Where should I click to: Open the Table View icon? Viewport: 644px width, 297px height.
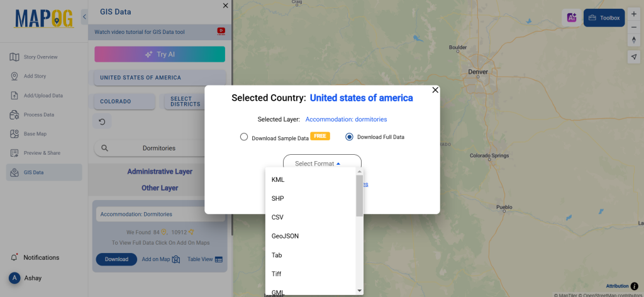click(219, 259)
